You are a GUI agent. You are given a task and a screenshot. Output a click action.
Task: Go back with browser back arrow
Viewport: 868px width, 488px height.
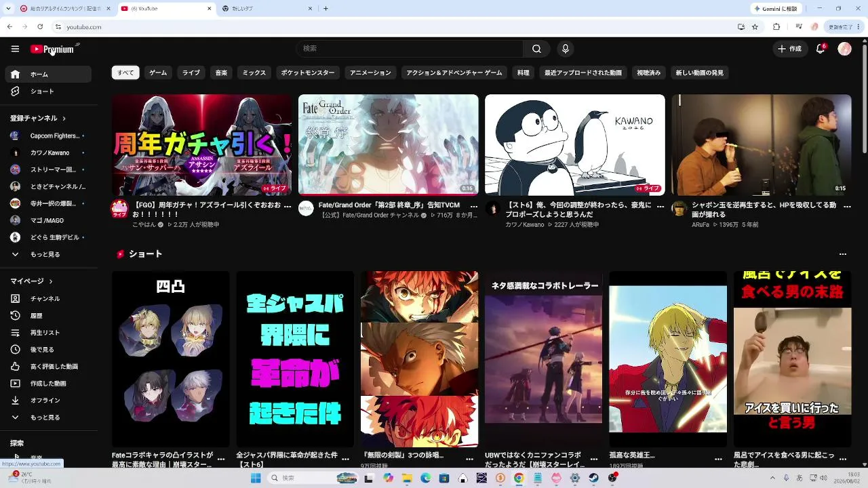pyautogui.click(x=9, y=27)
